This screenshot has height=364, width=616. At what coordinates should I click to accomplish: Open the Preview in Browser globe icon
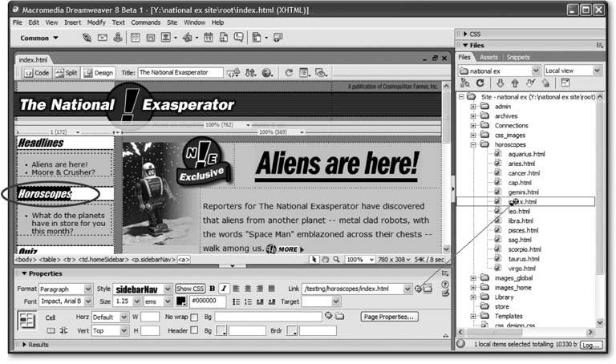[x=267, y=73]
